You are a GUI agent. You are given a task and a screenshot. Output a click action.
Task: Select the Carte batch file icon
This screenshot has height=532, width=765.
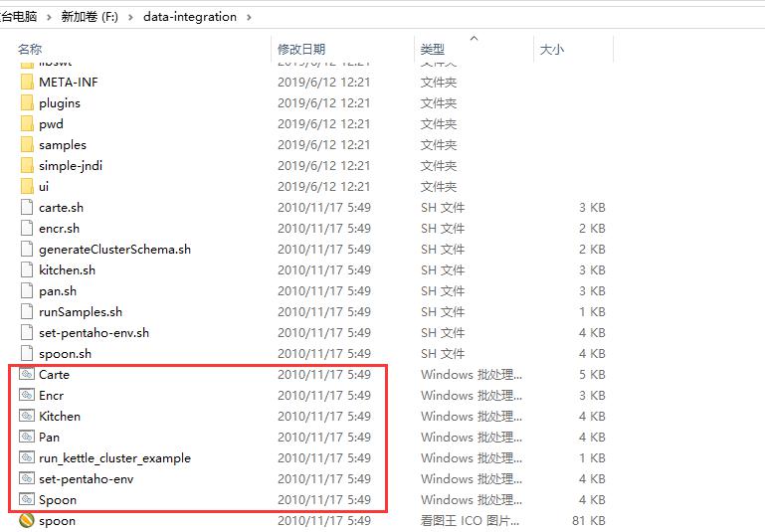tap(27, 374)
